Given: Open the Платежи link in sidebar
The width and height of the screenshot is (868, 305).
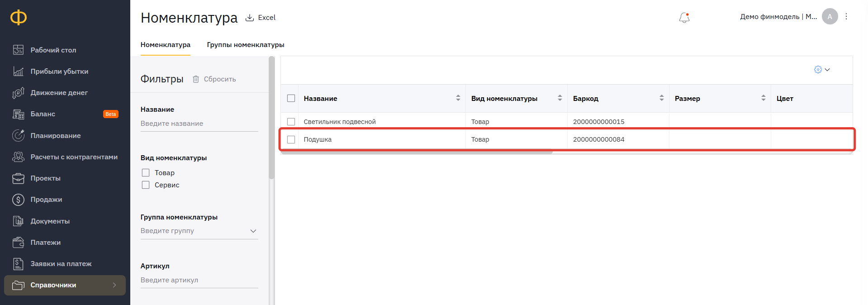Looking at the screenshot, I should 46,242.
